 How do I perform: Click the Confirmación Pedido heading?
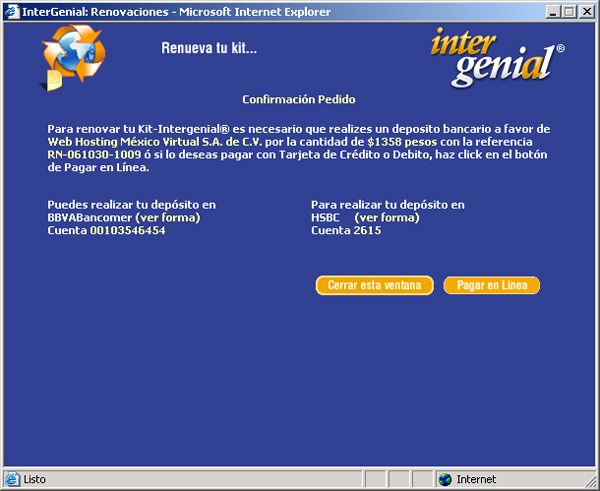pyautogui.click(x=299, y=100)
